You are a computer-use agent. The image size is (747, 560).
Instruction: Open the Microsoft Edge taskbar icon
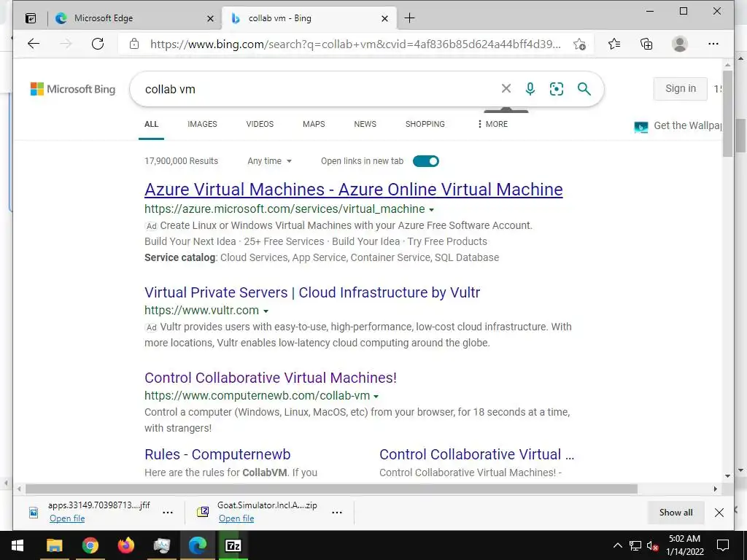click(197, 545)
